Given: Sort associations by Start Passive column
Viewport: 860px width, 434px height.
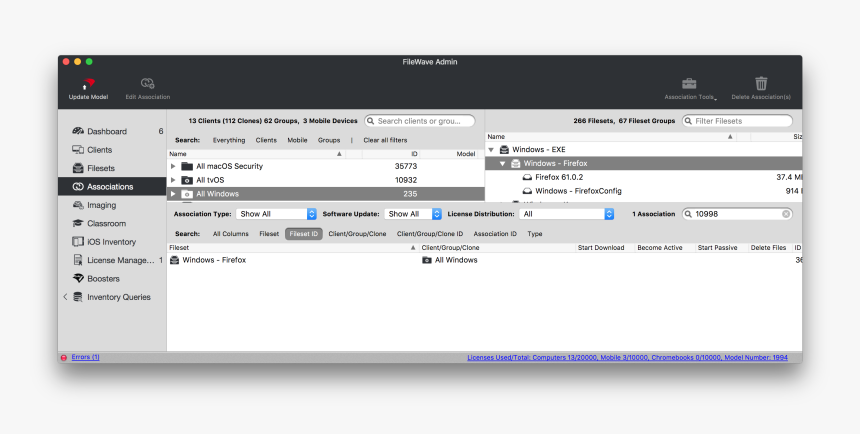Looking at the screenshot, I should tap(721, 248).
